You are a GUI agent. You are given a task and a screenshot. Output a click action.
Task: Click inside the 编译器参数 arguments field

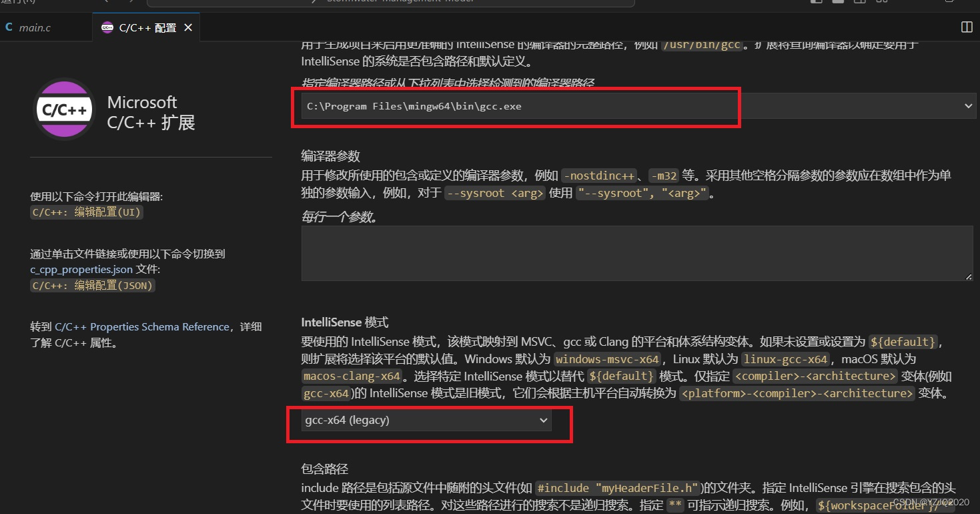(x=634, y=254)
